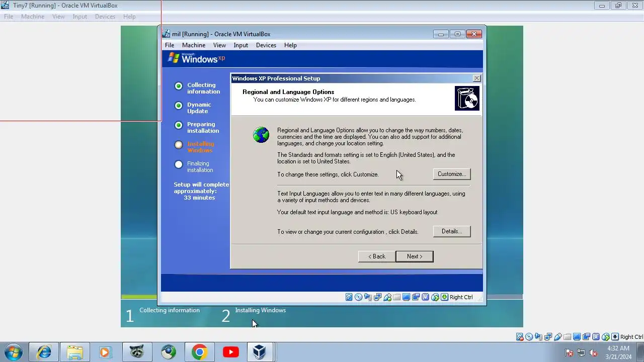Open Help menu in mil VirtualBox window
The width and height of the screenshot is (644, 362).
[x=290, y=45]
